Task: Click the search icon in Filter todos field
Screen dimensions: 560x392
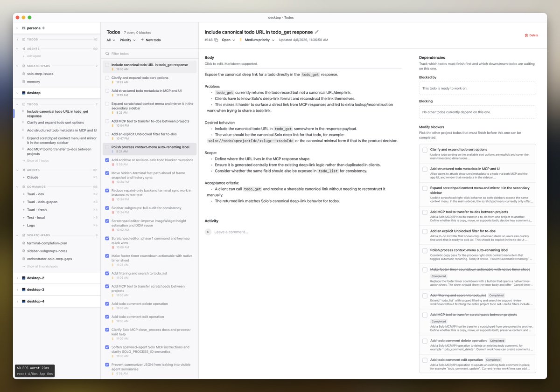Action: point(108,54)
